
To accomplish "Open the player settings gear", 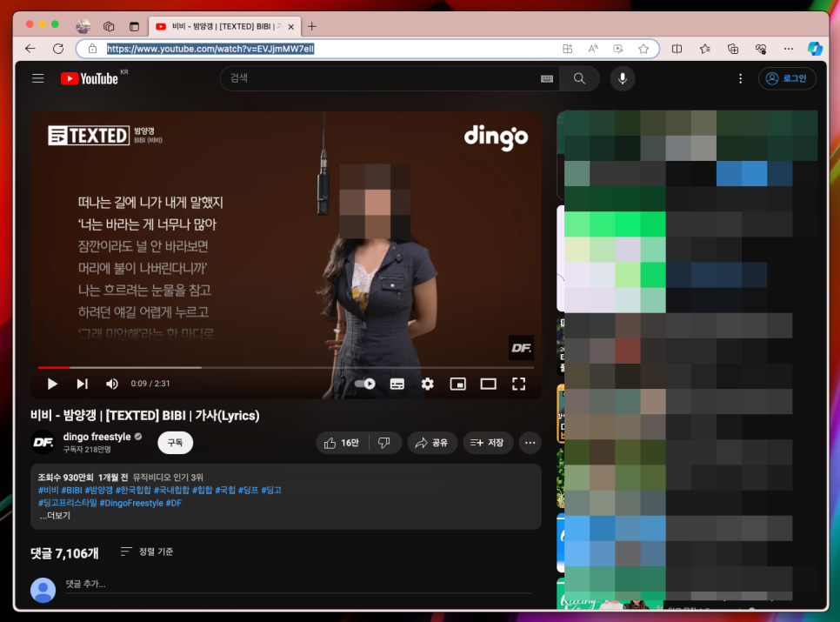I will [x=428, y=384].
